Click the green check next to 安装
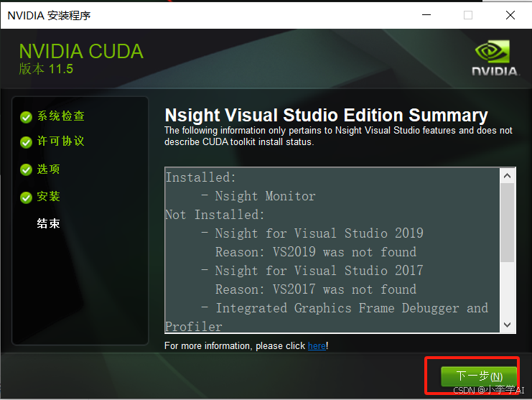The image size is (532, 400). pos(26,197)
